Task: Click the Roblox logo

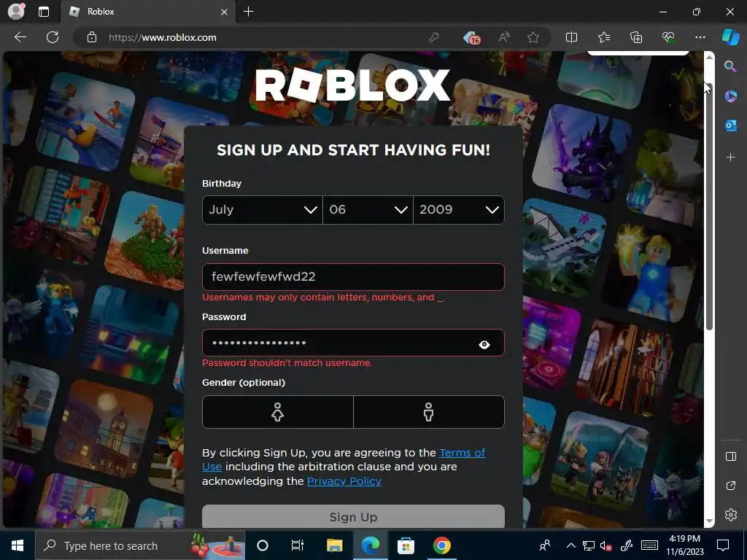Action: point(352,85)
